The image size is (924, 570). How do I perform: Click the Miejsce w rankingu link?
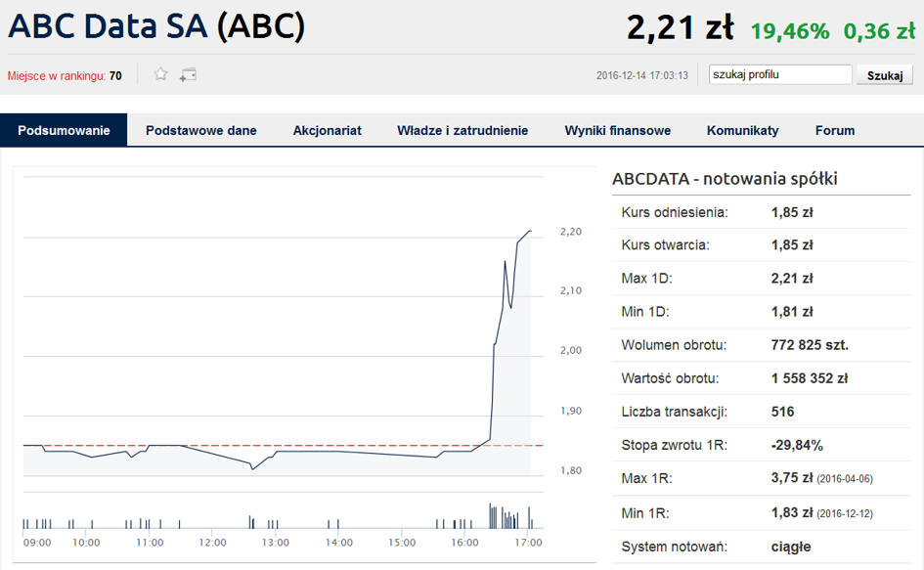coord(57,76)
